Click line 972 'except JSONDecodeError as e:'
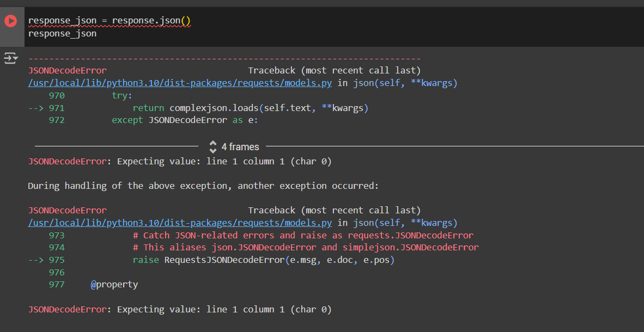The image size is (644, 332). tap(184, 120)
